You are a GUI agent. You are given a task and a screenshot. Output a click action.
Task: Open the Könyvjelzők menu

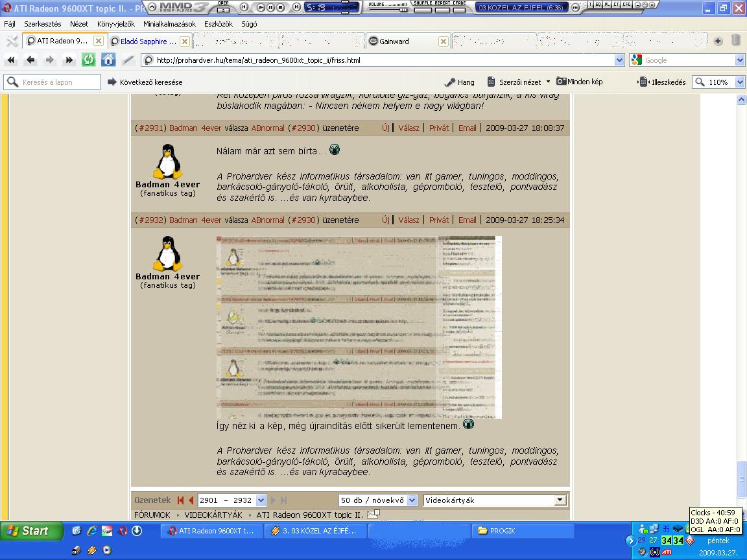[x=116, y=23]
